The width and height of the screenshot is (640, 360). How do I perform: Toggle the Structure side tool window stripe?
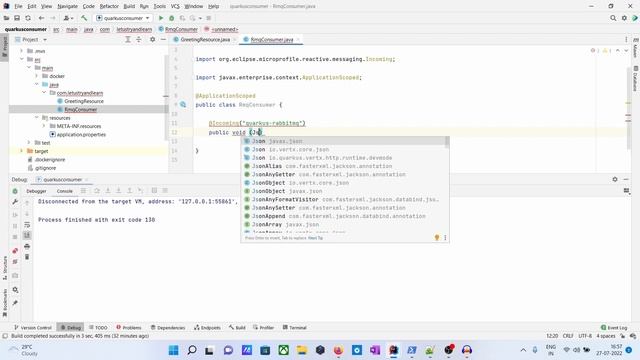click(4, 268)
